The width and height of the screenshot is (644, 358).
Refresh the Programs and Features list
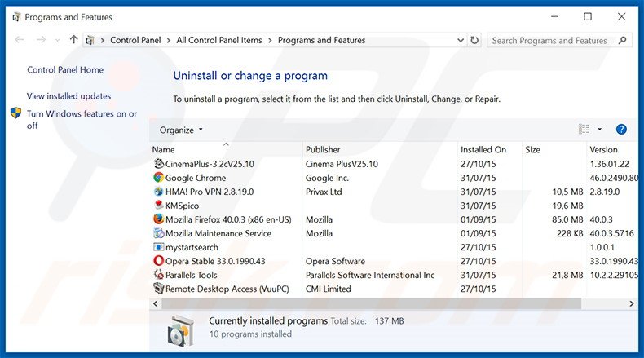click(474, 40)
